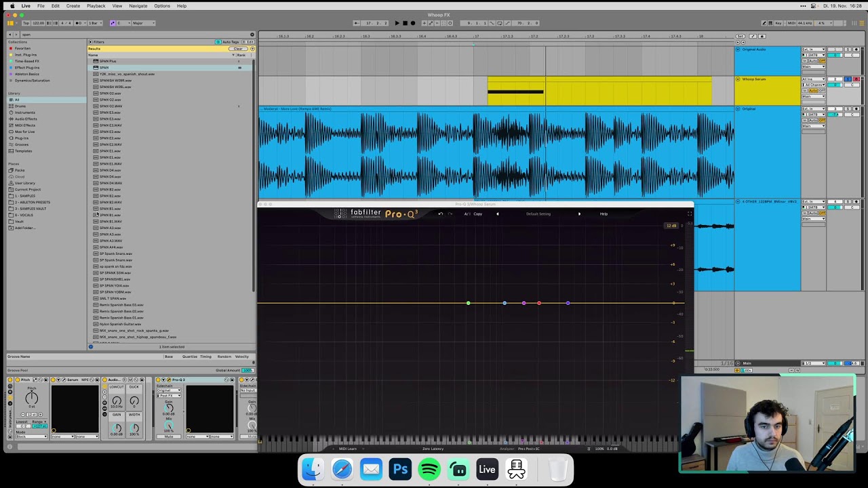Open the Packs place in the browser
Image resolution: width=868 pixels, height=488 pixels.
pos(20,170)
